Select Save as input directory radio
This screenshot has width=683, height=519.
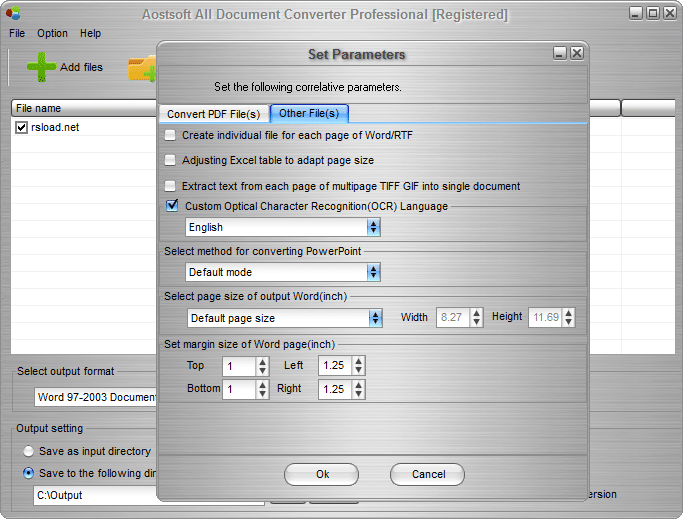pos(28,451)
